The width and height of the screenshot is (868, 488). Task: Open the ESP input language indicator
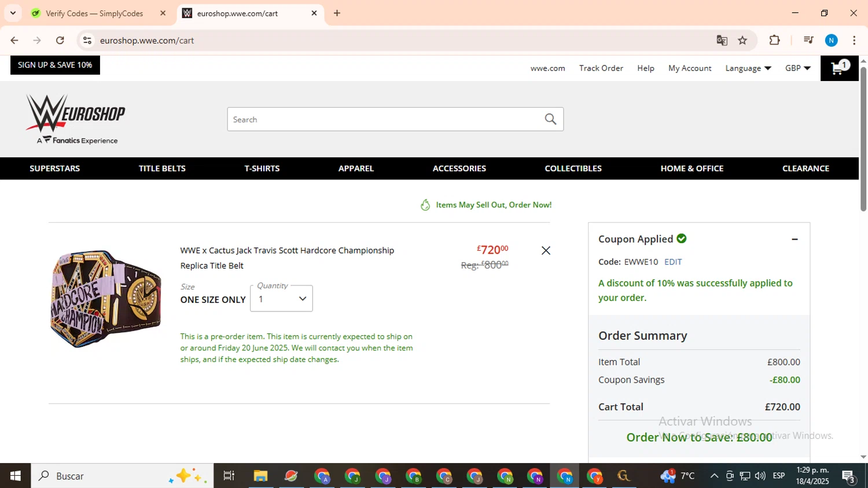click(779, 476)
